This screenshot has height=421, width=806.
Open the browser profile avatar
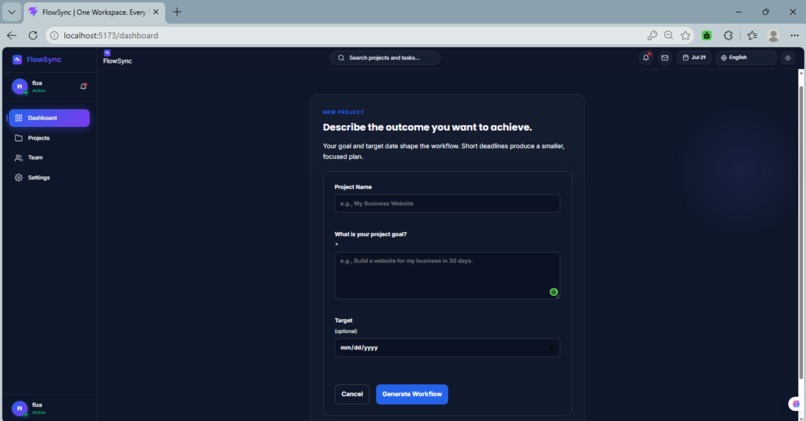click(773, 35)
